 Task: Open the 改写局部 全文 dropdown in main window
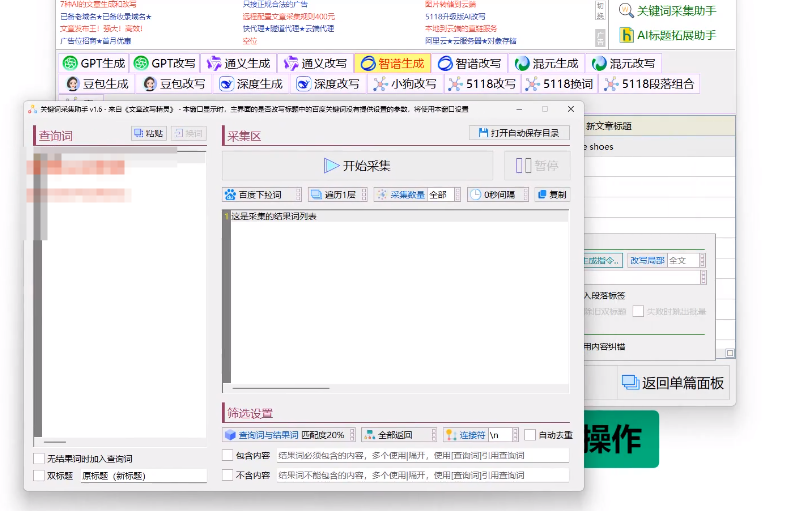tap(666, 261)
